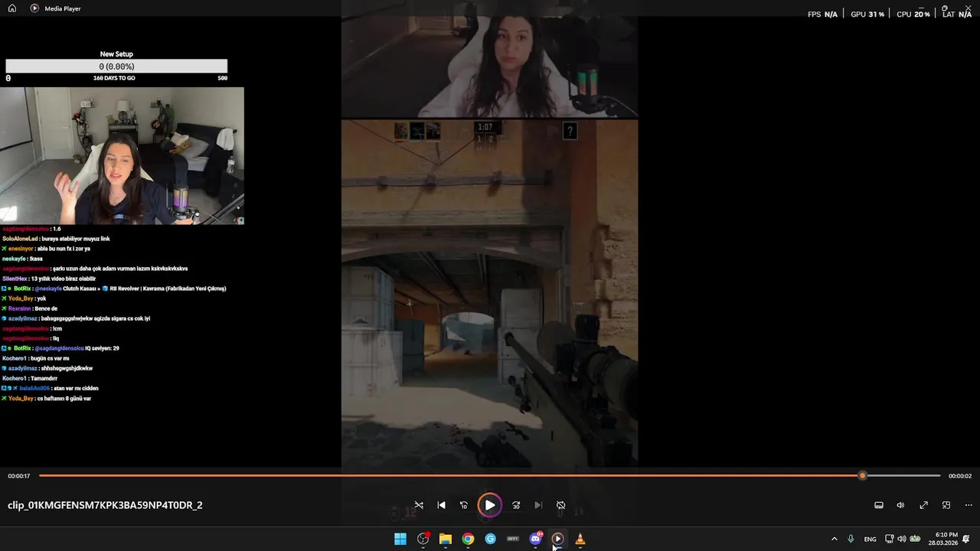This screenshot has width=980, height=551.
Task: Click the elapsed time 00:00:17
Action: tap(19, 476)
